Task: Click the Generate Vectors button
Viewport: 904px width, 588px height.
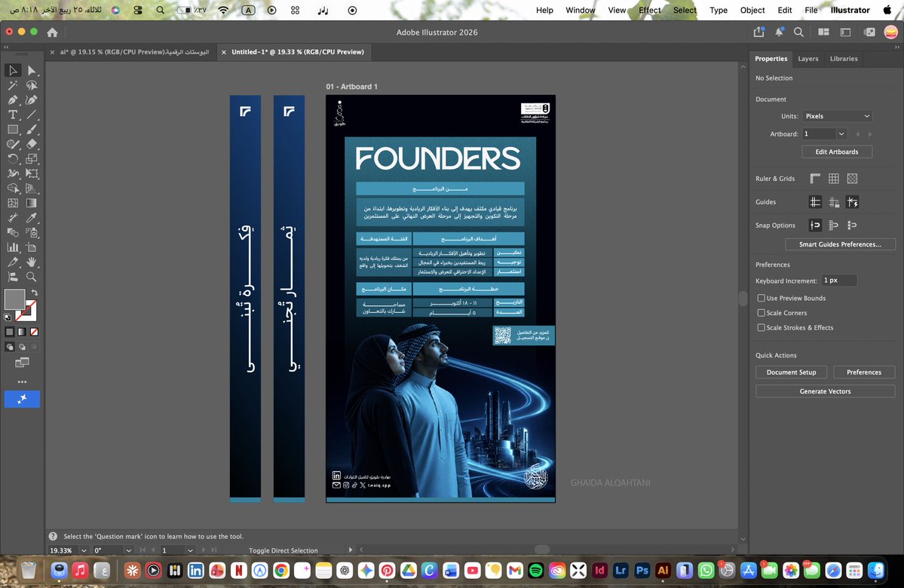Action: click(825, 391)
